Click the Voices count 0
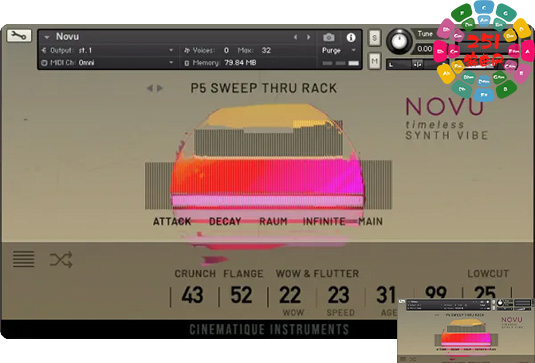535x363 pixels. pyautogui.click(x=226, y=50)
